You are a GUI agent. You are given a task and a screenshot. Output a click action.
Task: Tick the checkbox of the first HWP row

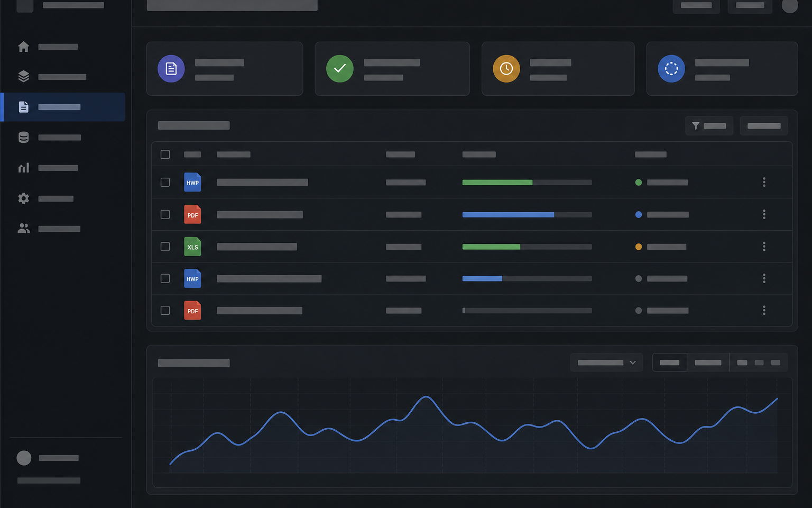(165, 182)
